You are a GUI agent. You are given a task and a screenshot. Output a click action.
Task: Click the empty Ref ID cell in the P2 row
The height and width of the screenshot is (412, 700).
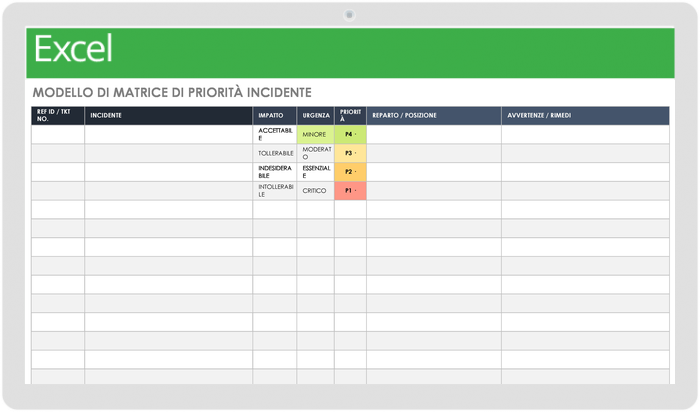point(58,172)
